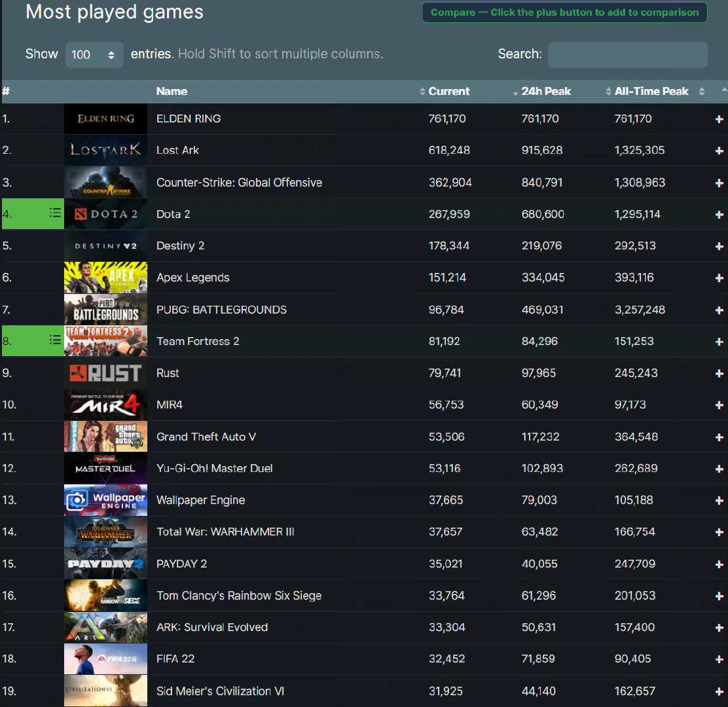Click the Apex Legends thumbnail
The width and height of the screenshot is (728, 707).
pyautogui.click(x=106, y=278)
